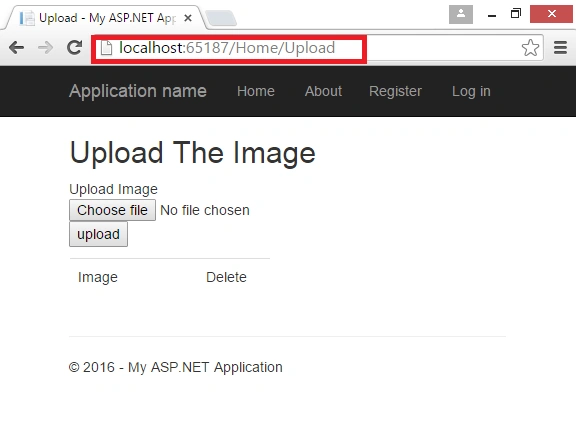Image resolution: width=576 pixels, height=431 pixels.
Task: Open a new tab next to Upload tab
Action: coord(220,18)
